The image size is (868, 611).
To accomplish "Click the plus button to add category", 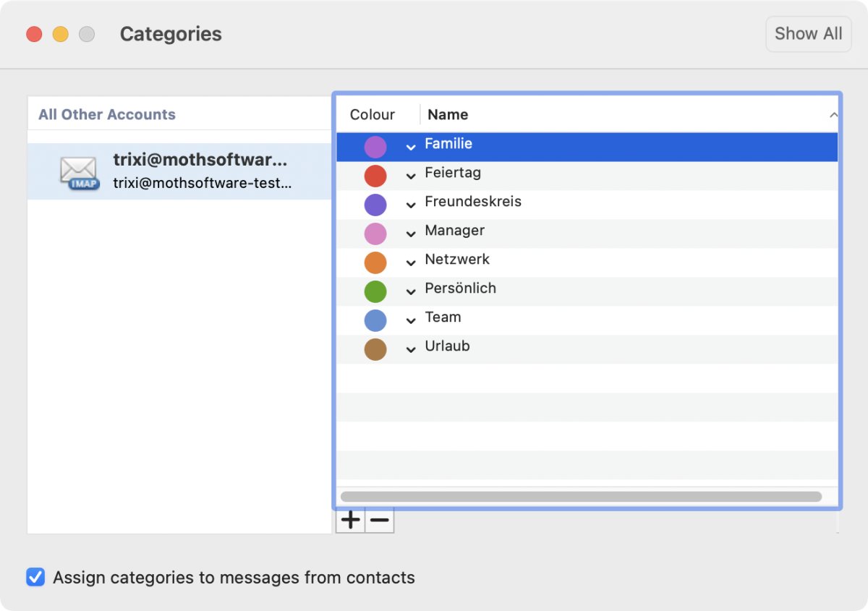I will [x=351, y=520].
